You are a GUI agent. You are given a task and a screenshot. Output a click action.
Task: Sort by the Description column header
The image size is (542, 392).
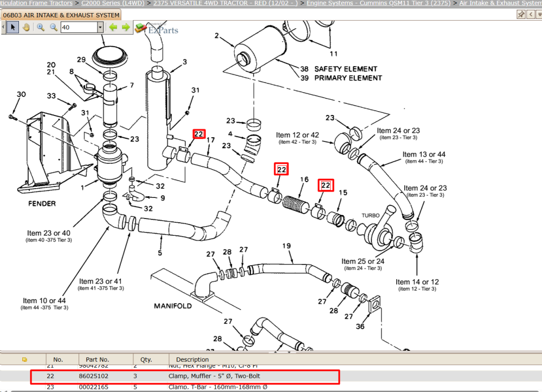point(192,359)
